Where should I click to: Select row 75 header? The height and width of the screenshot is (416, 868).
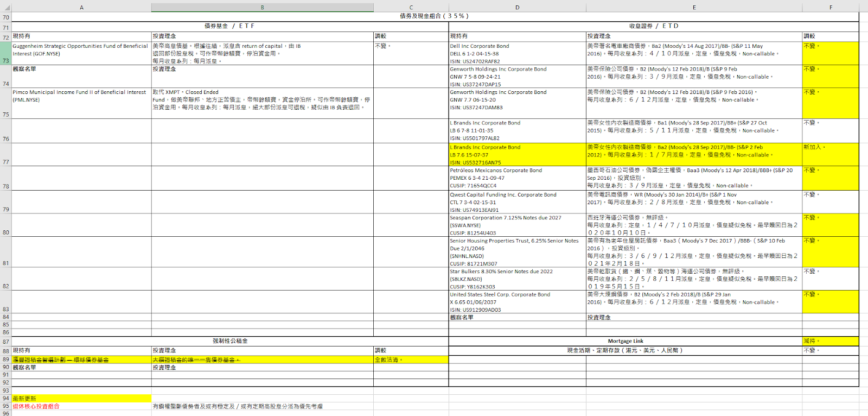[5, 103]
